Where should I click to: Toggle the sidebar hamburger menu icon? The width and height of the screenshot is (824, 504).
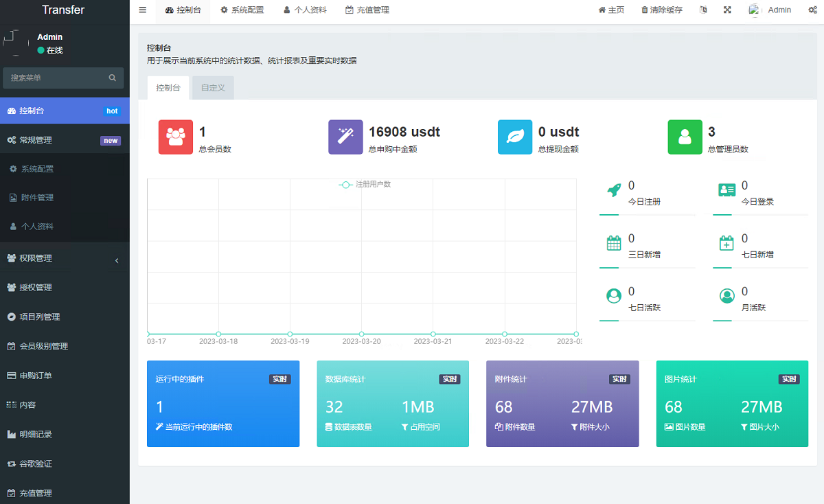pos(142,10)
